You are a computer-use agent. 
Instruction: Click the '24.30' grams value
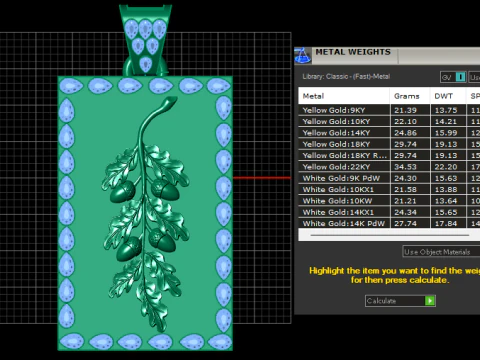pos(405,178)
